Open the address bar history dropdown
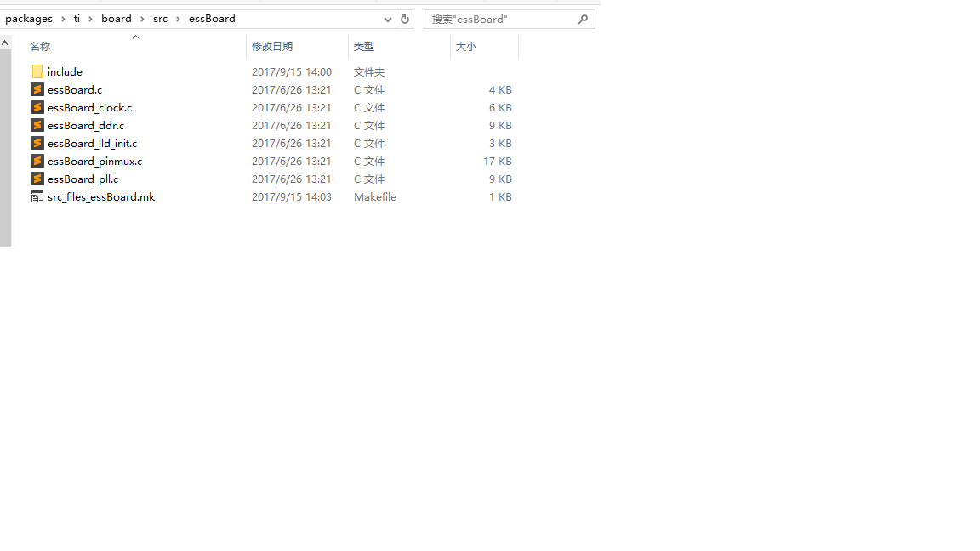Screen dimensions: 980x551 [x=388, y=20]
